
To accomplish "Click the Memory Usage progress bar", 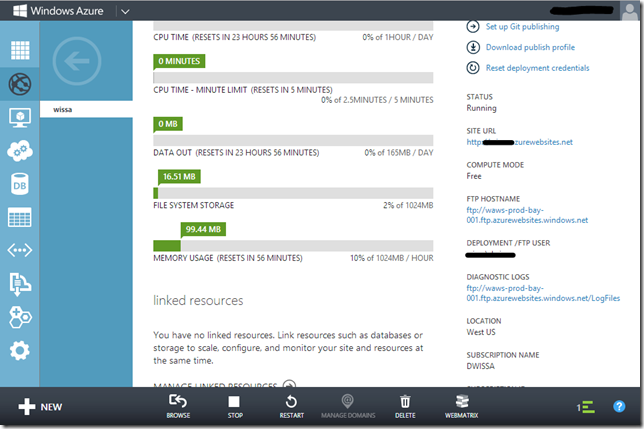I will 293,245.
